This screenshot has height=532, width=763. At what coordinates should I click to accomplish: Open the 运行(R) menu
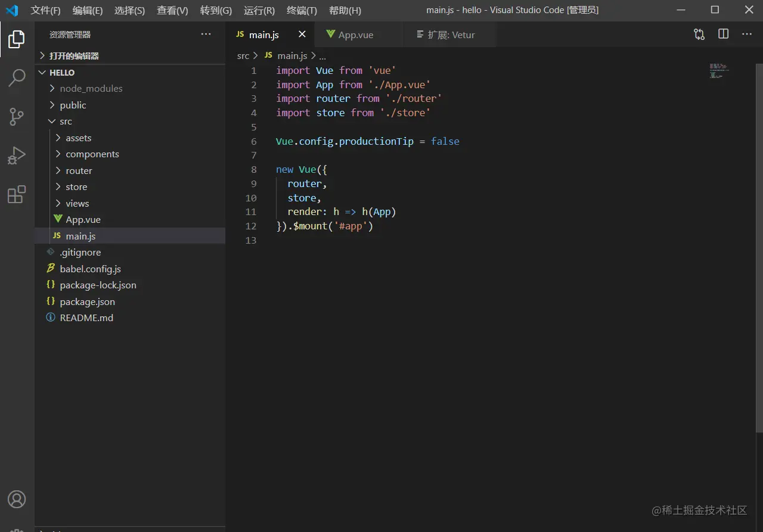coord(259,10)
